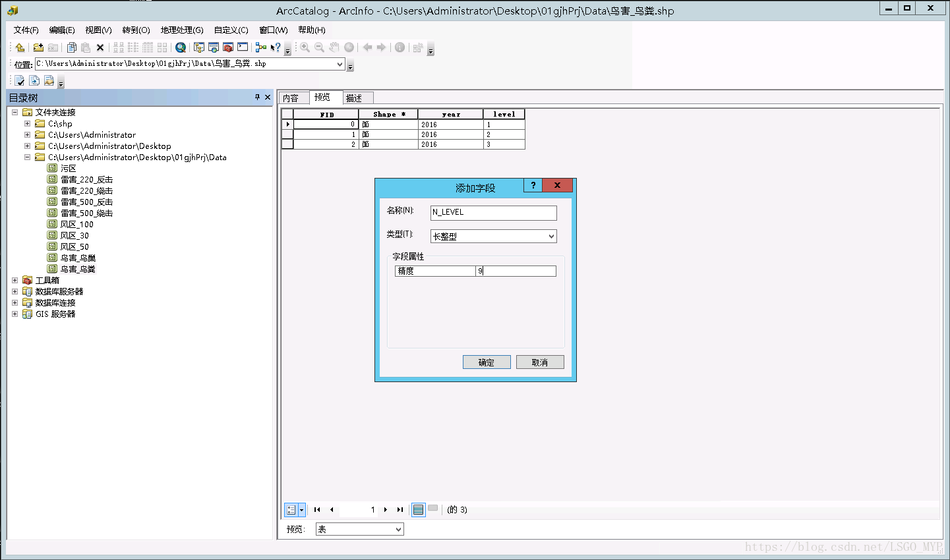Image resolution: width=950 pixels, height=560 pixels.
Task: Click the 'year' column header
Action: pos(451,114)
